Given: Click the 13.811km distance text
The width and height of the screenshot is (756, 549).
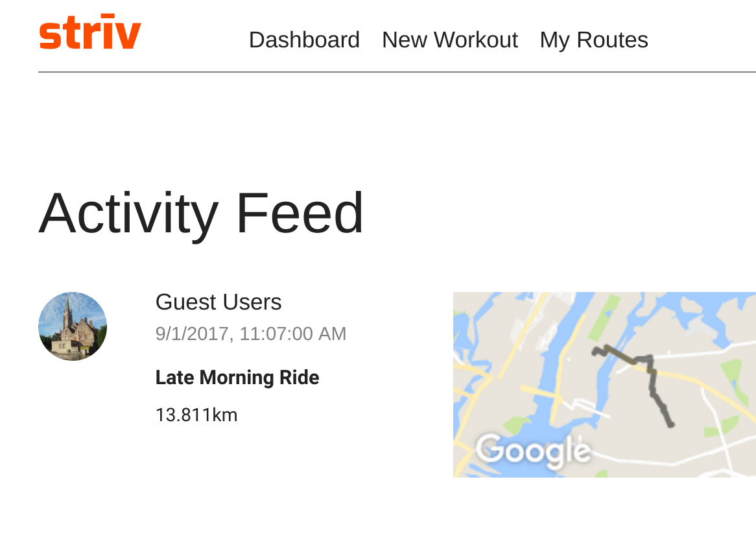Looking at the screenshot, I should point(196,415).
